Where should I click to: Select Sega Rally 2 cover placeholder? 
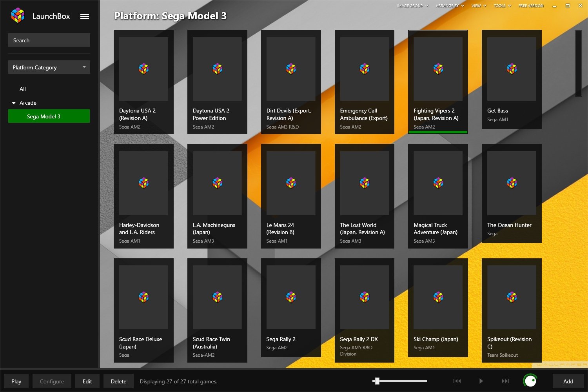pos(291,297)
